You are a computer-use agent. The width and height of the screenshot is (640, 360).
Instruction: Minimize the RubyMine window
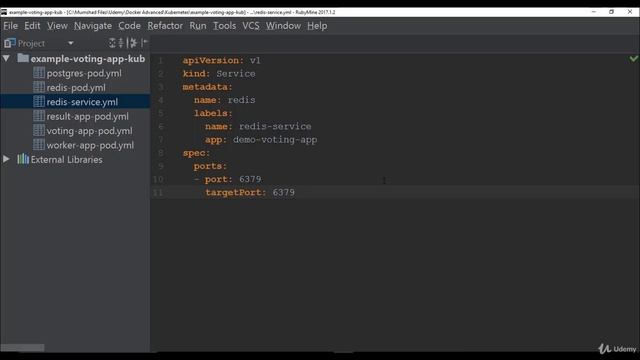593,12
